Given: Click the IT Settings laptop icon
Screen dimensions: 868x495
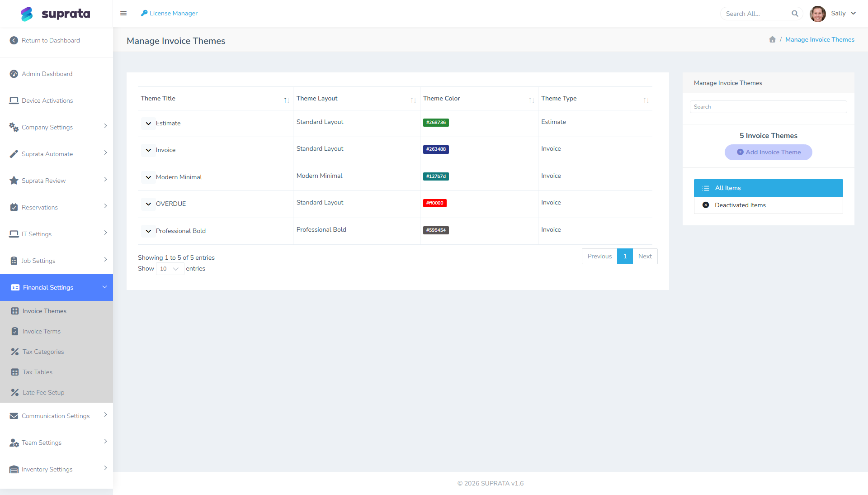Looking at the screenshot, I should (x=14, y=234).
